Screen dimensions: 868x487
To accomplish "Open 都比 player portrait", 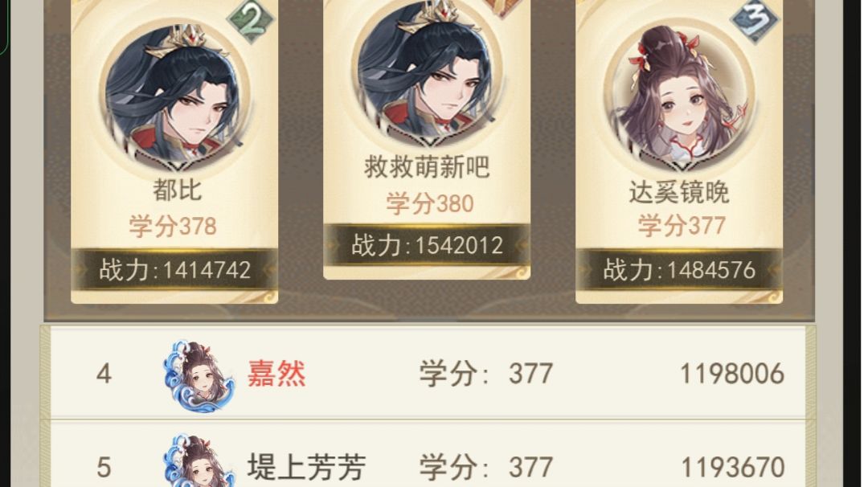I will (174, 94).
